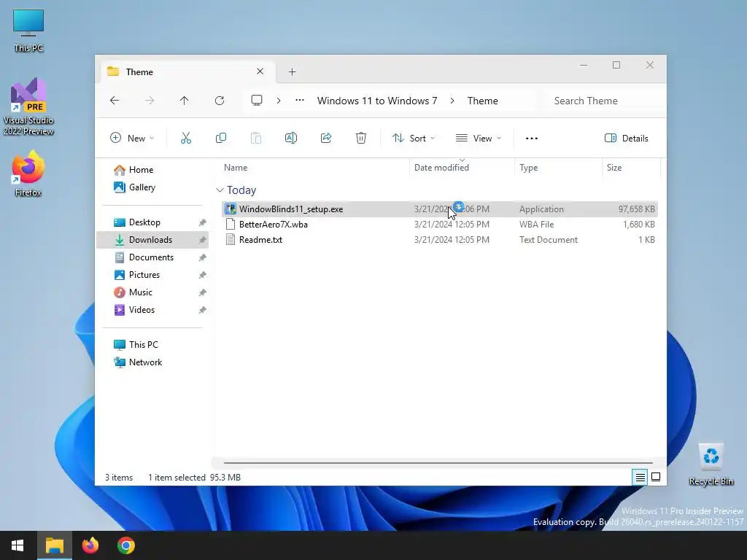
Task: Unpin Documents using its pin icon
Action: pos(203,257)
